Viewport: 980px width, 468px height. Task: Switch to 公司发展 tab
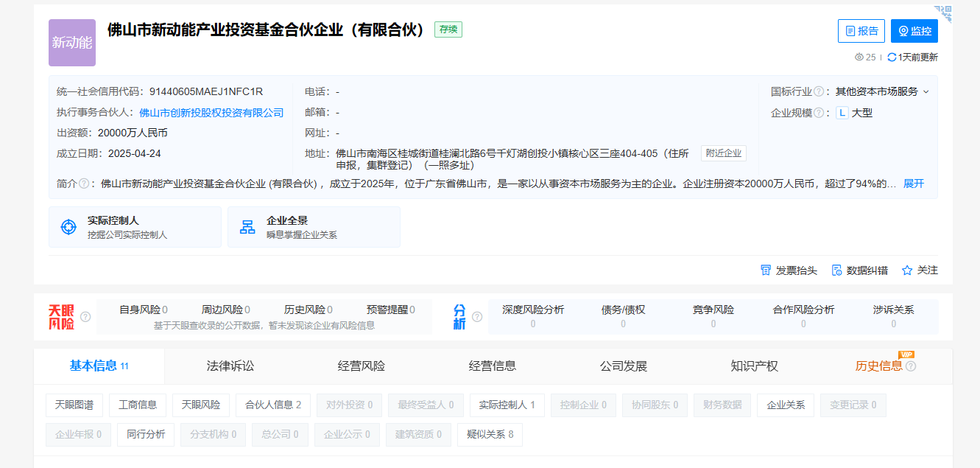(624, 366)
